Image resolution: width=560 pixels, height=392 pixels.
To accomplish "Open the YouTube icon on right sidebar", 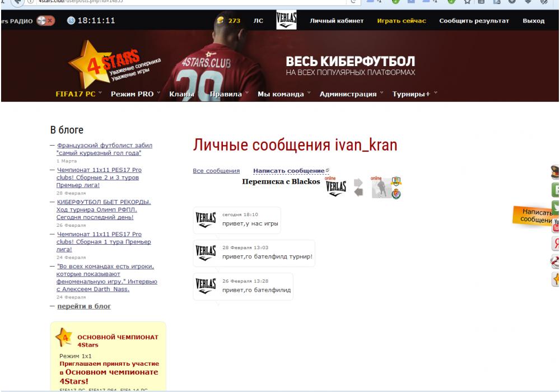I will pos(556,226).
